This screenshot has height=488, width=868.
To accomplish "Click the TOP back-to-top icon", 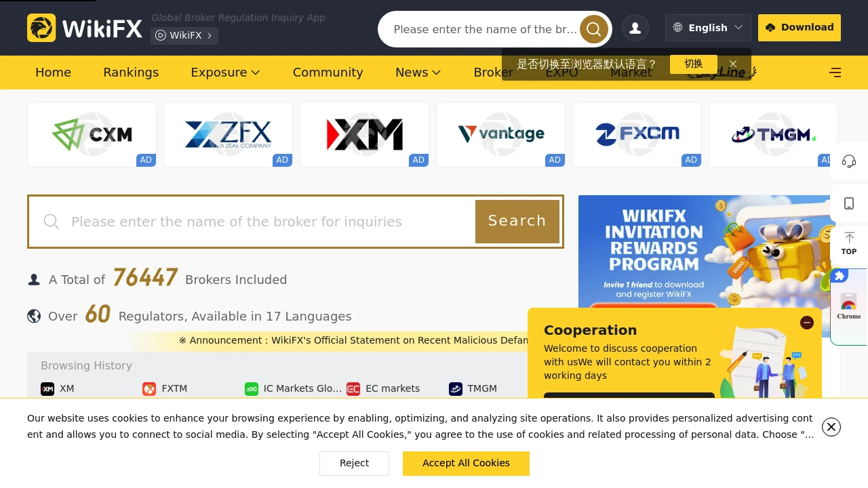I will 849,243.
